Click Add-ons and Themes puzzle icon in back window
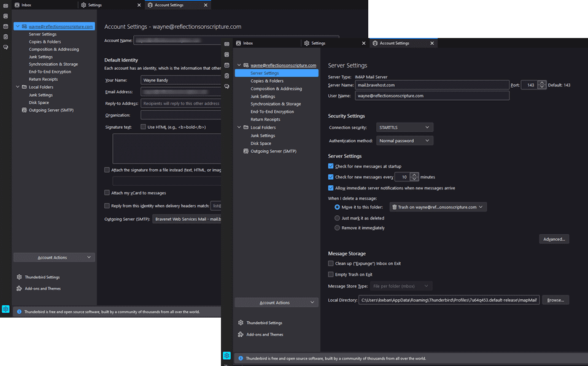This screenshot has height=366, width=588. 19,289
